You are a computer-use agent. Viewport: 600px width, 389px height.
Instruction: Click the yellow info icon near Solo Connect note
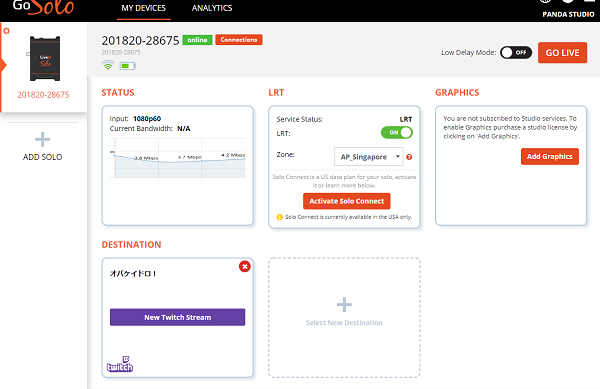pyautogui.click(x=279, y=217)
